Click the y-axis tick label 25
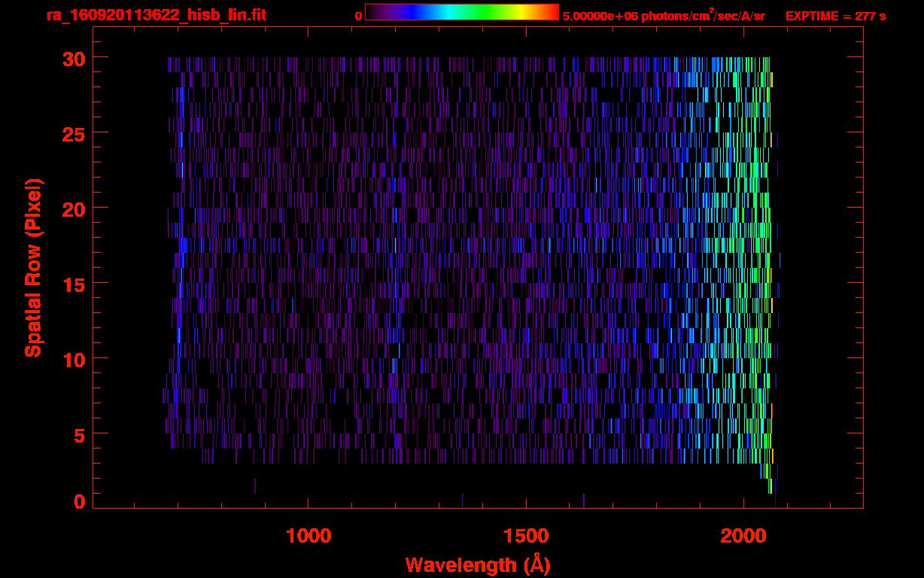The image size is (924, 578). tap(74, 133)
